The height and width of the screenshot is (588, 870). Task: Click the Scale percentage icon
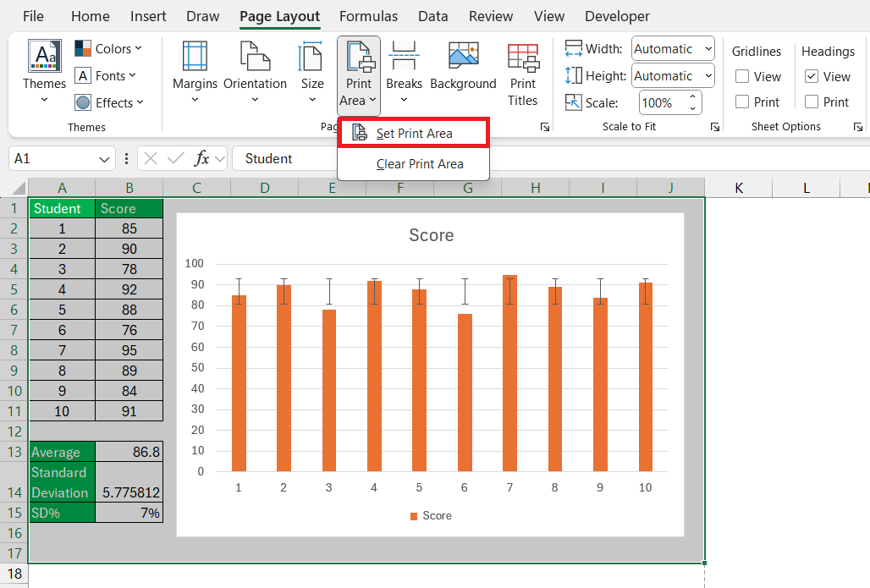[573, 102]
